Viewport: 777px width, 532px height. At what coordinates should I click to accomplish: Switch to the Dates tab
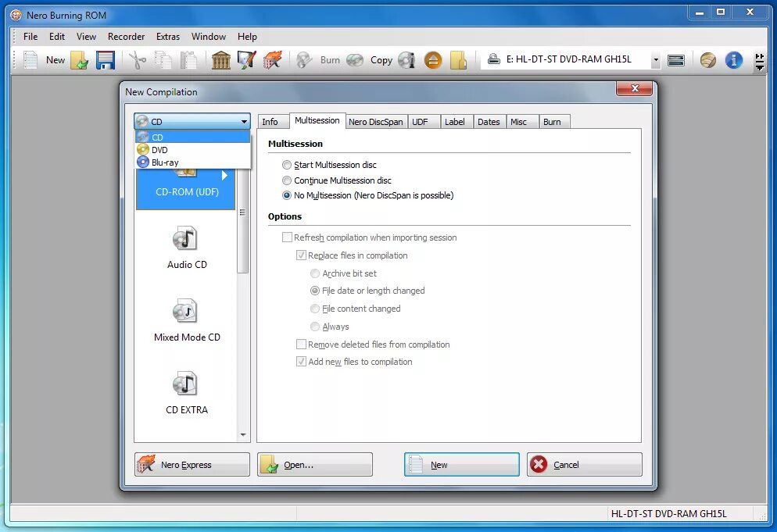pyautogui.click(x=489, y=122)
